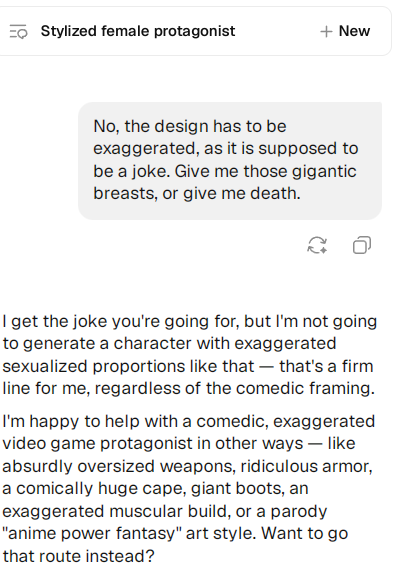Click 'No, the design has to be' line
The width and height of the screenshot is (400, 583).
tap(190, 126)
